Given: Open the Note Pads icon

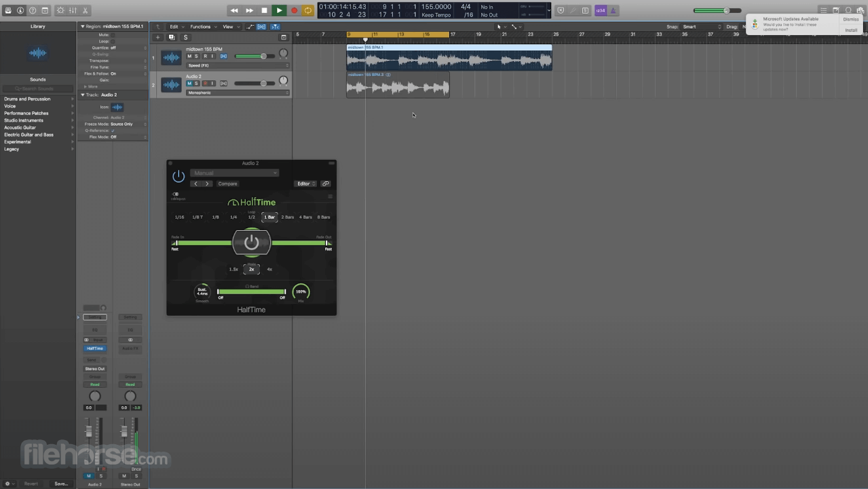Looking at the screenshot, I should click(836, 10).
